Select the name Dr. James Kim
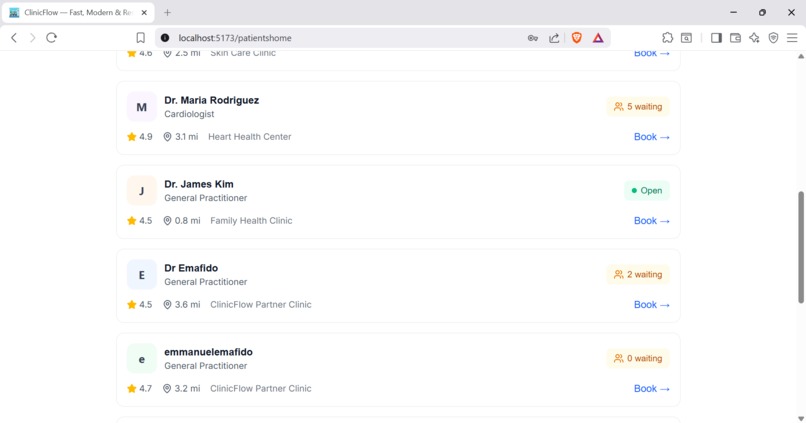 click(x=199, y=184)
